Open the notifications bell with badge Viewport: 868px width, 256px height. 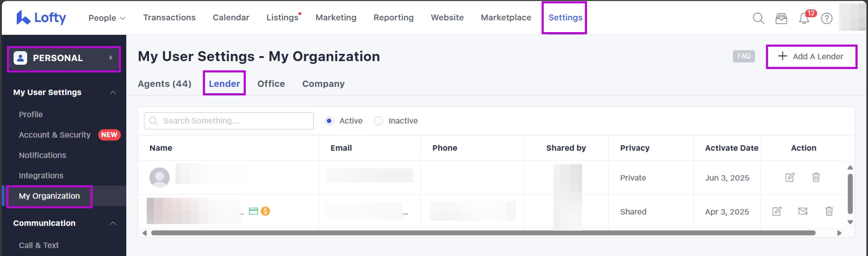click(804, 18)
